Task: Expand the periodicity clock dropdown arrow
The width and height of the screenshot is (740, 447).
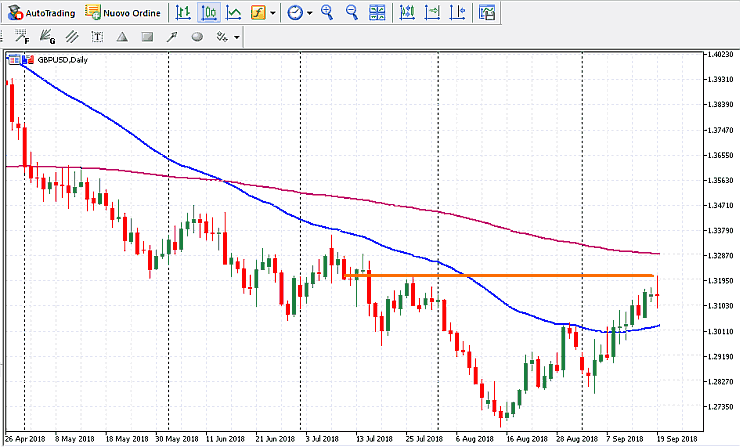Action: click(310, 13)
